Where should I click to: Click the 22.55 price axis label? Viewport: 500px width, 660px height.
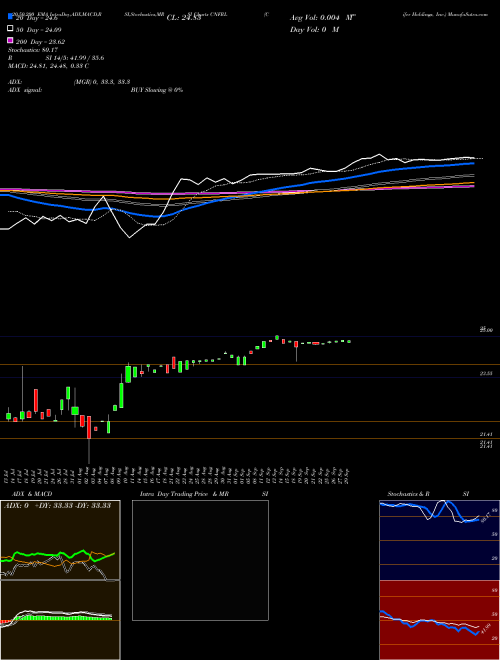click(x=486, y=373)
